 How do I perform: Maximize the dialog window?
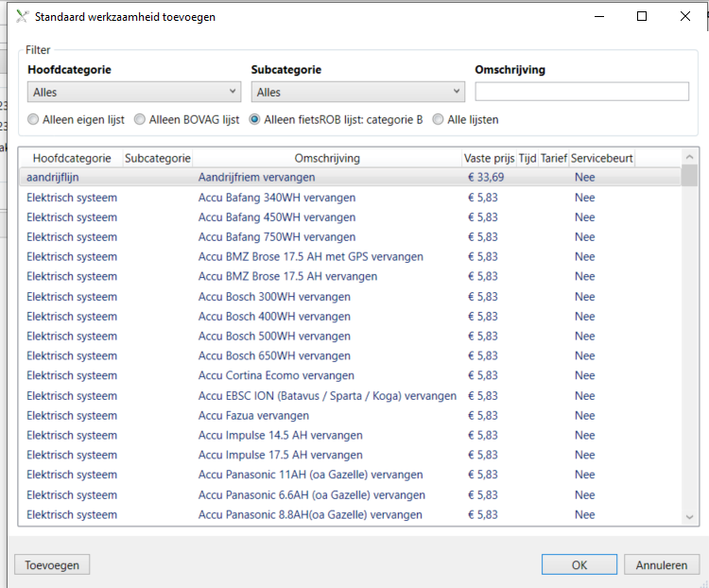(x=642, y=16)
